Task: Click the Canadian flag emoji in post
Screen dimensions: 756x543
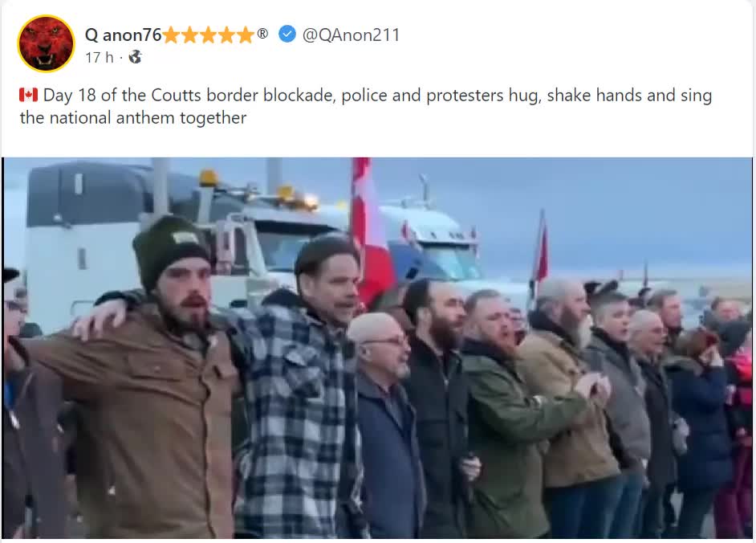Action: (28, 95)
